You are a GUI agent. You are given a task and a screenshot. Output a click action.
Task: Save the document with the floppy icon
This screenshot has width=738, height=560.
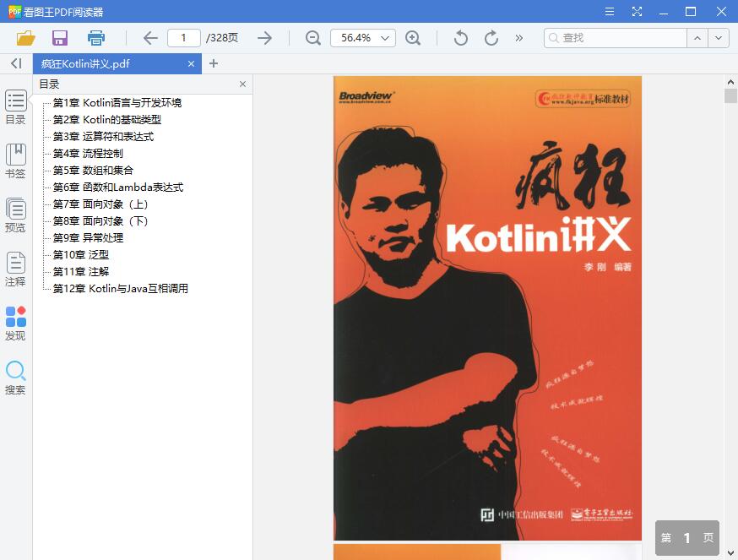(x=60, y=38)
